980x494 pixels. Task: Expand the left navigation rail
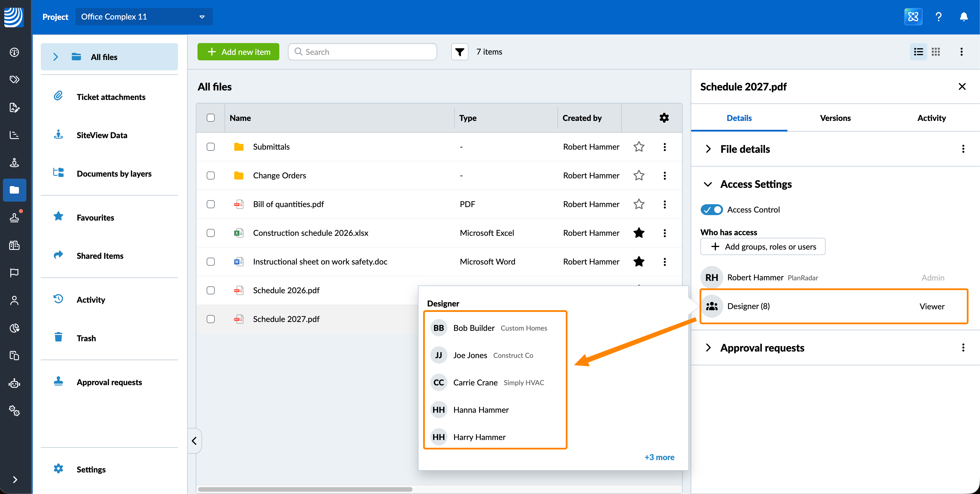15,480
